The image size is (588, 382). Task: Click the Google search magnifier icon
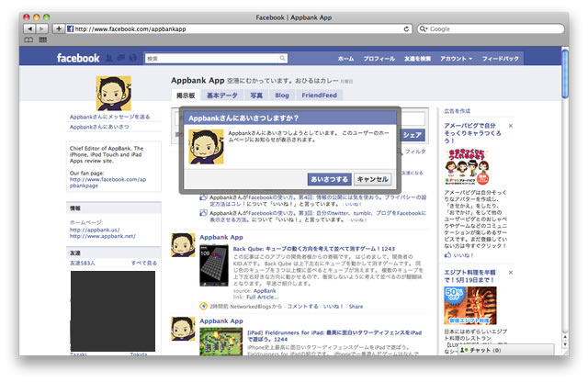coord(423,28)
